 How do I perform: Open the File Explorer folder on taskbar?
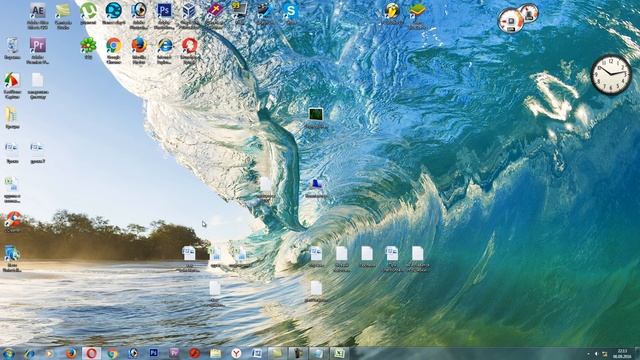[216, 353]
